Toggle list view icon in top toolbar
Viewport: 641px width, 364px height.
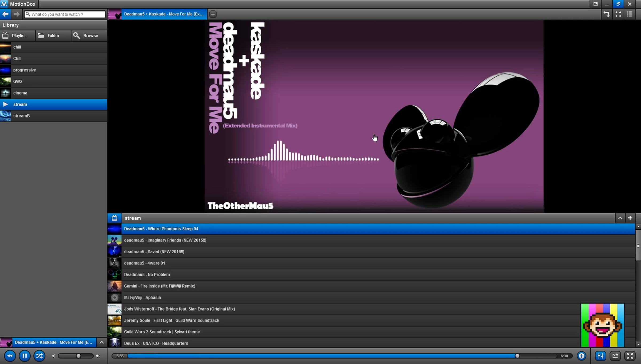[630, 14]
